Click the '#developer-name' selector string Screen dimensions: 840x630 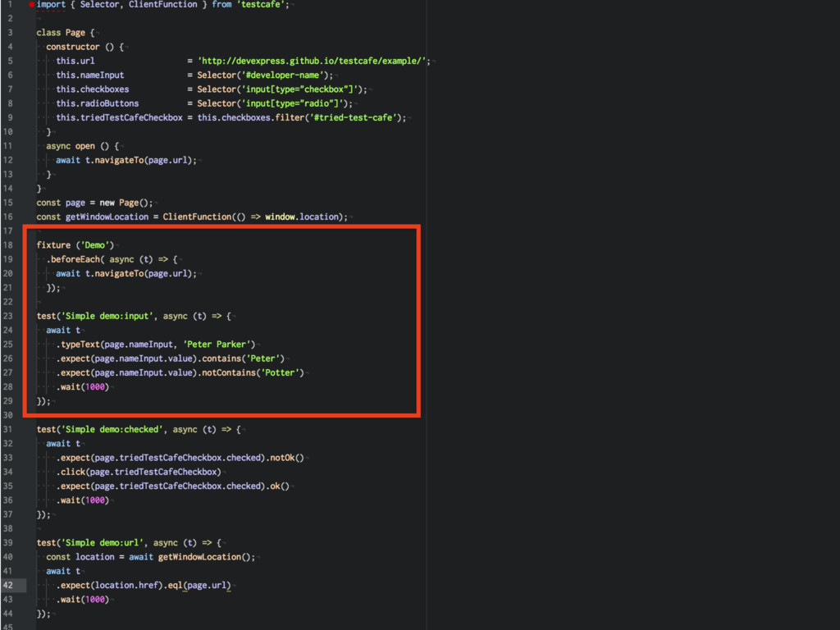coord(285,75)
